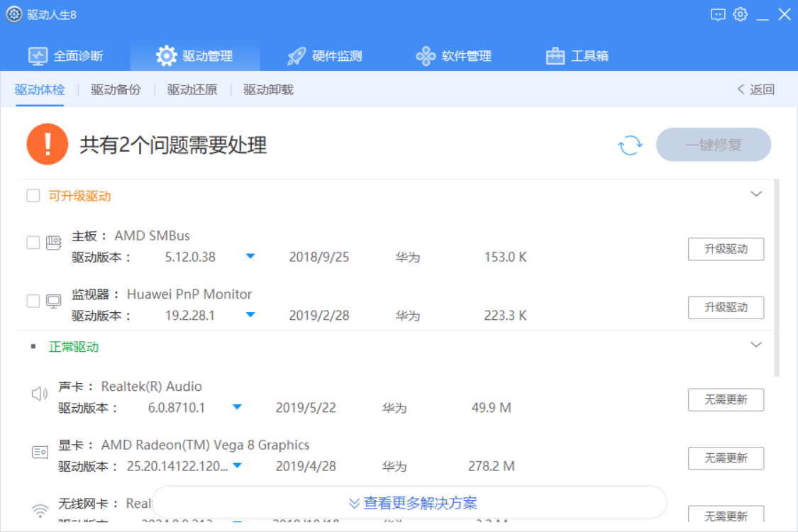Click the 软件管理 flower icon
Viewport: 798px width, 532px height.
pos(426,56)
